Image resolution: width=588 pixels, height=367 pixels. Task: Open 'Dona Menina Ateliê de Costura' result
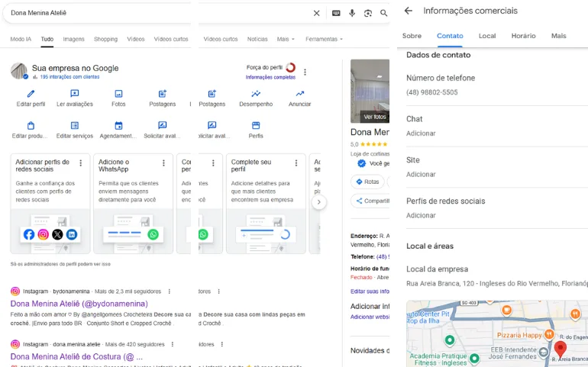pyautogui.click(x=76, y=356)
